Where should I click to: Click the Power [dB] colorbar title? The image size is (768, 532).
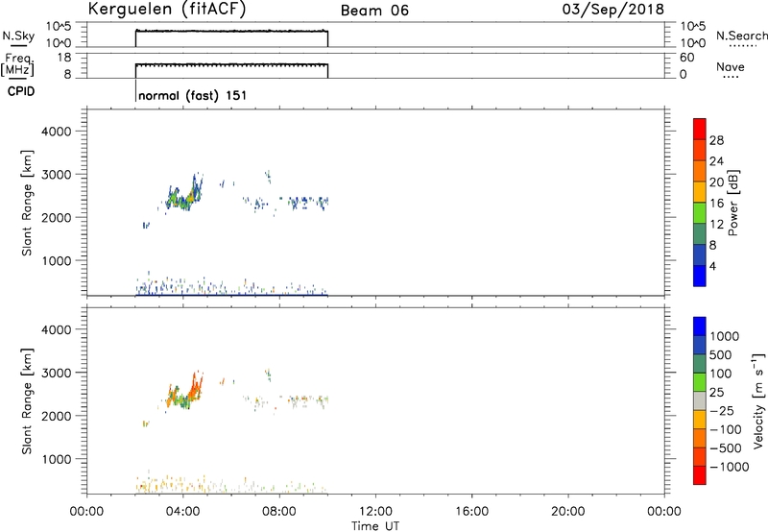[x=733, y=203]
